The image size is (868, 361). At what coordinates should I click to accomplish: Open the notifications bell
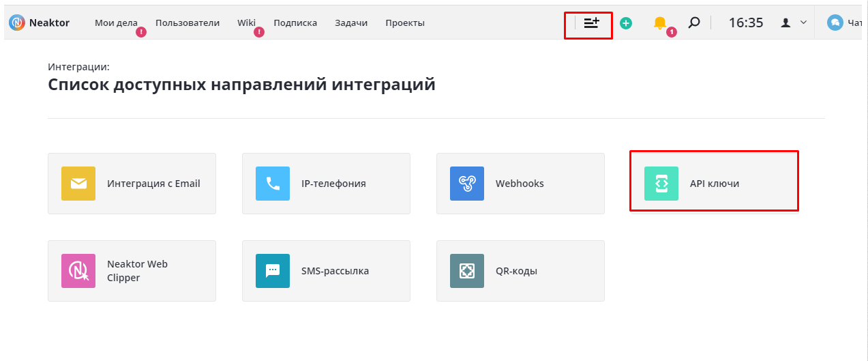pos(659,23)
